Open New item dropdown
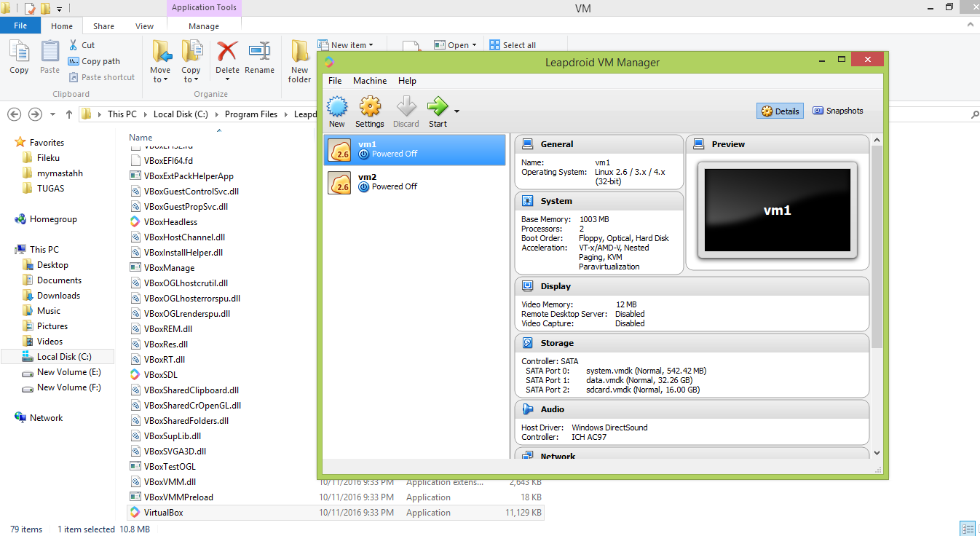The height and width of the screenshot is (536, 980). [344, 45]
